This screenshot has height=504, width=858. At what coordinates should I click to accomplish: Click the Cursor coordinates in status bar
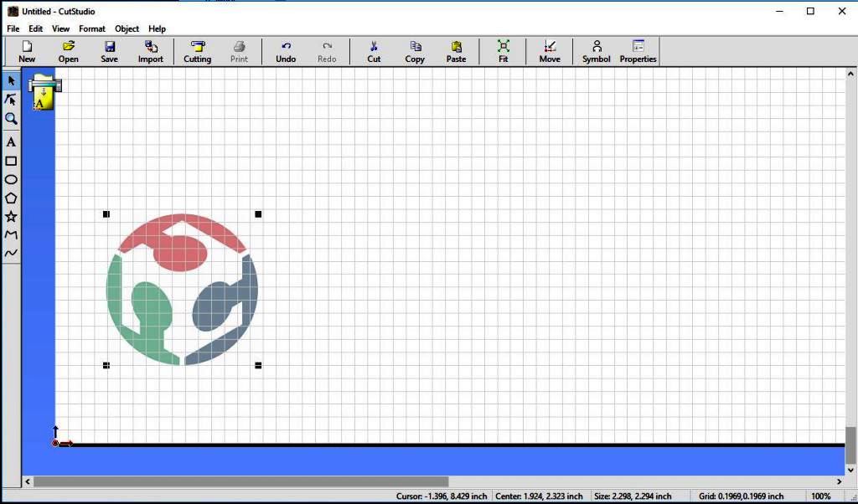(442, 496)
